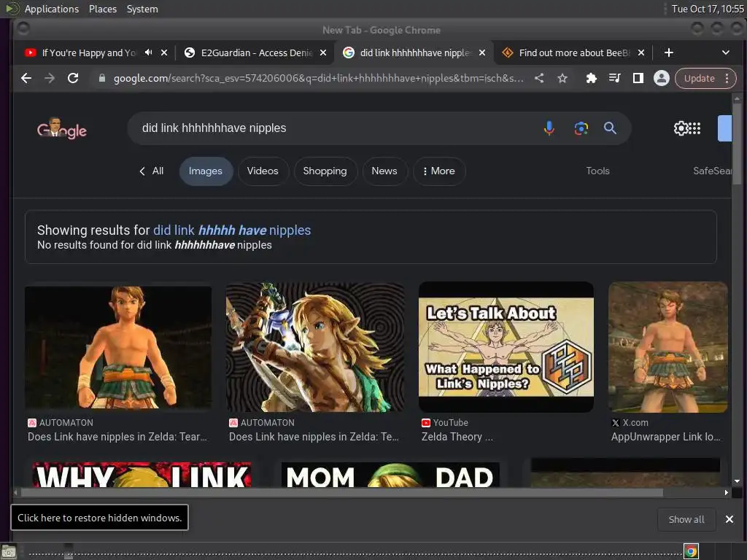The height and width of the screenshot is (560, 747).
Task: Reload the current page
Action: (x=73, y=78)
